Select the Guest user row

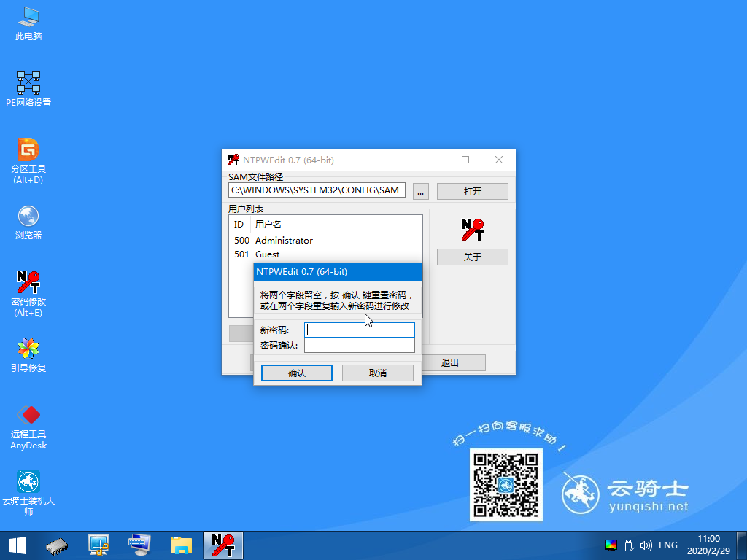(325, 254)
